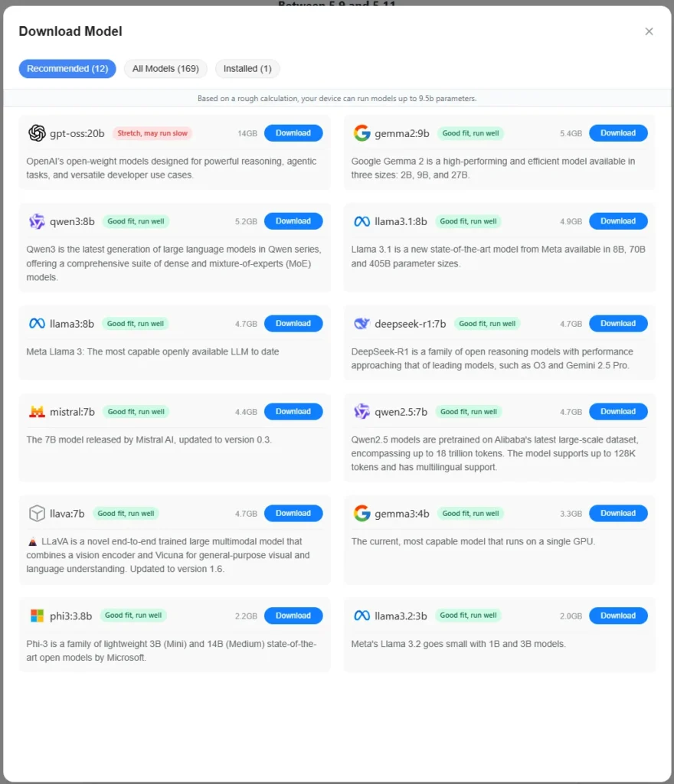
Task: Click the Qwen logo next to qwen3:8b
Action: (37, 221)
